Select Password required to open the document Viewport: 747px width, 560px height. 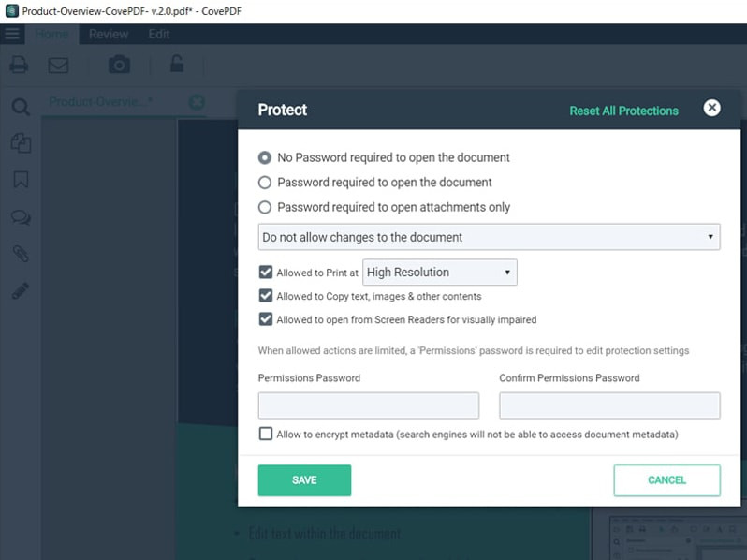pyautogui.click(x=265, y=183)
